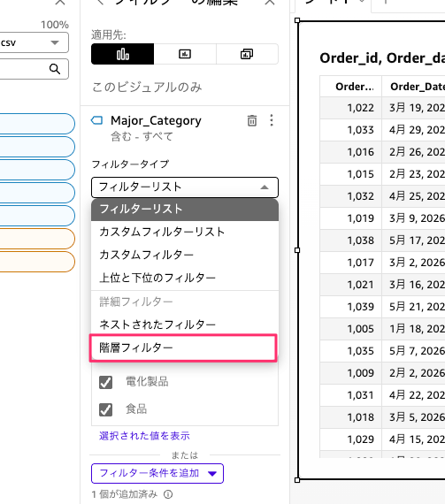Click the 選択された値を表示 link
445x504 pixels.
click(144, 436)
